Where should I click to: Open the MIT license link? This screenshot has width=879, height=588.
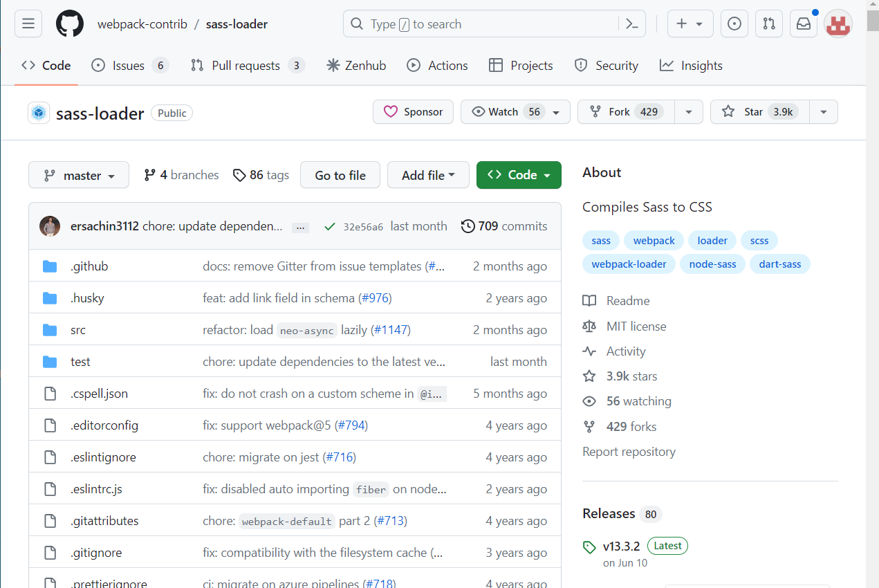click(624, 326)
